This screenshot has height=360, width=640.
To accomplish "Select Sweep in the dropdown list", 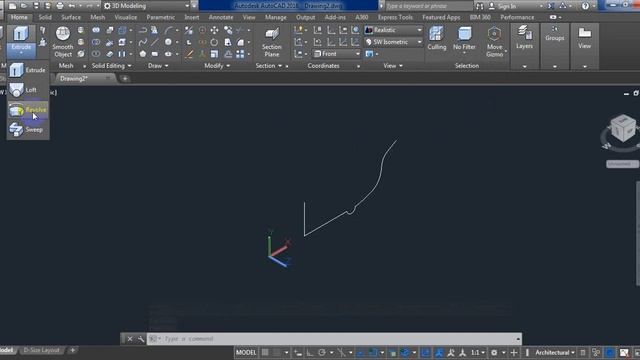I will coord(28,130).
